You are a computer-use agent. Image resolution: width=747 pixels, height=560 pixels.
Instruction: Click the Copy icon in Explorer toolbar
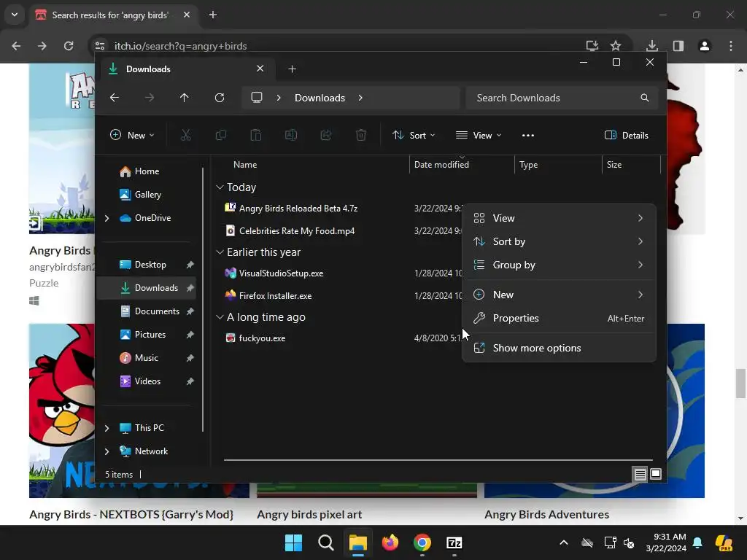click(220, 135)
